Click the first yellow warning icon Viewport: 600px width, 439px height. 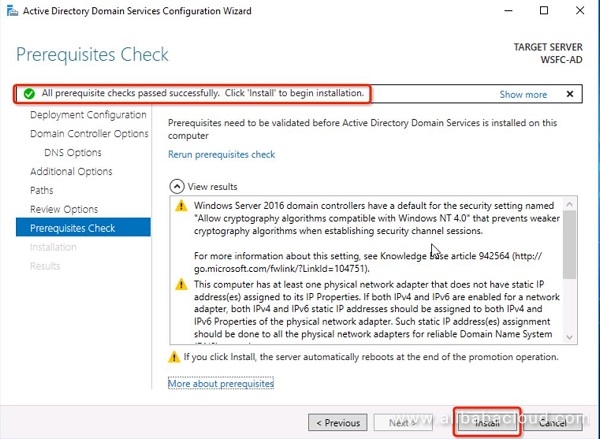181,206
